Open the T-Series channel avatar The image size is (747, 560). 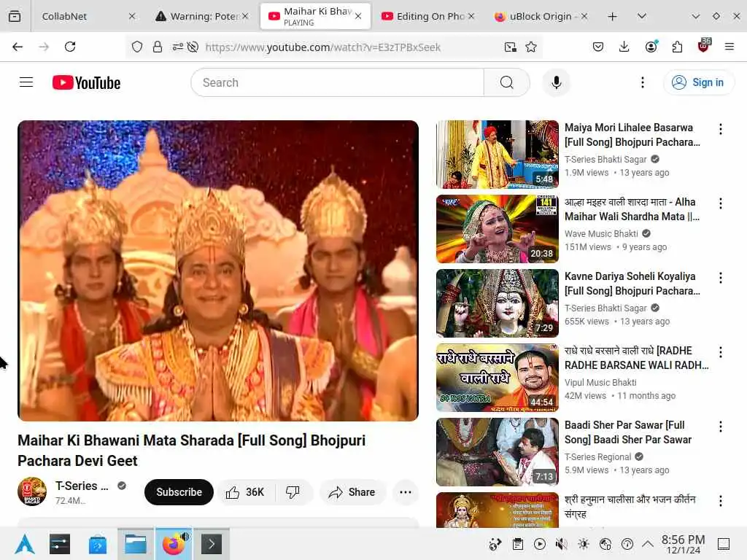click(x=32, y=491)
